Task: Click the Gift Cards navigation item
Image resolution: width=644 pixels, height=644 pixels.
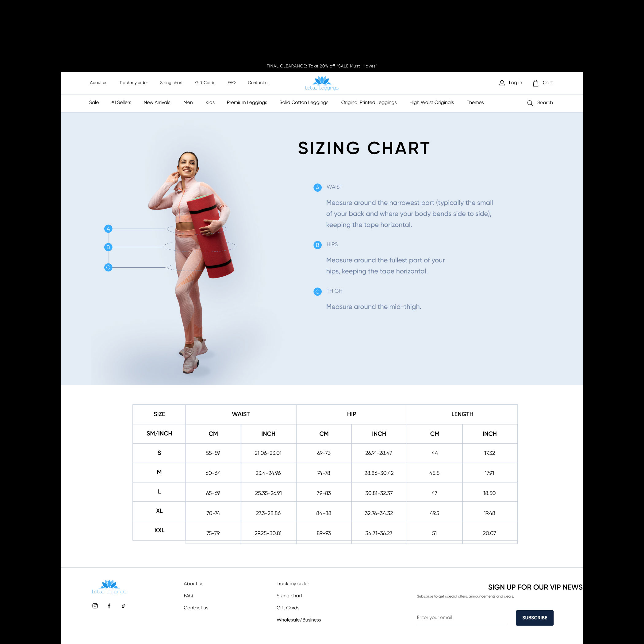Action: 205,82
